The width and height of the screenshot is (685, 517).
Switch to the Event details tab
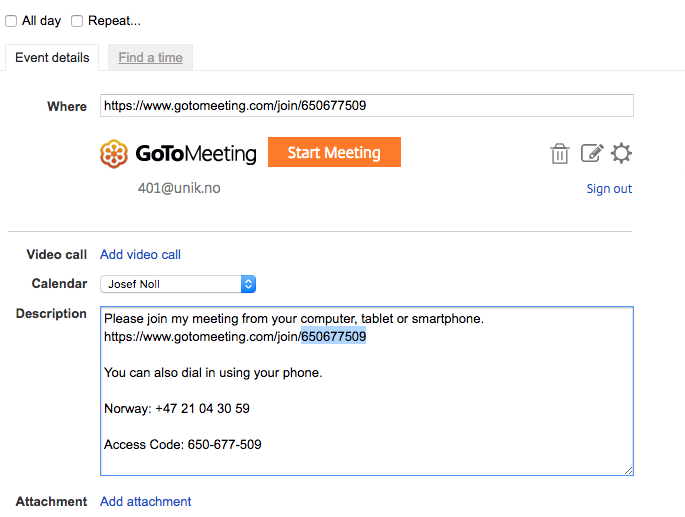click(x=52, y=57)
